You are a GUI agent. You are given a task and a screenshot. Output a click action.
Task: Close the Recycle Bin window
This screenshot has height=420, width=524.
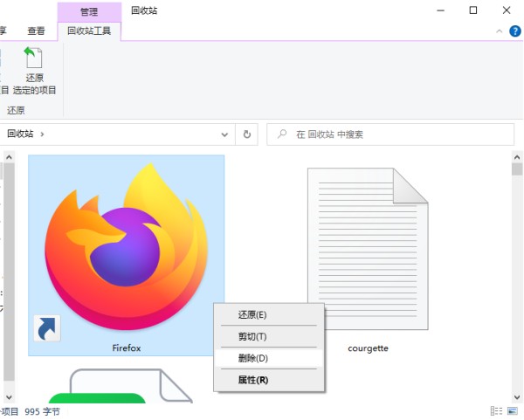coord(507,10)
